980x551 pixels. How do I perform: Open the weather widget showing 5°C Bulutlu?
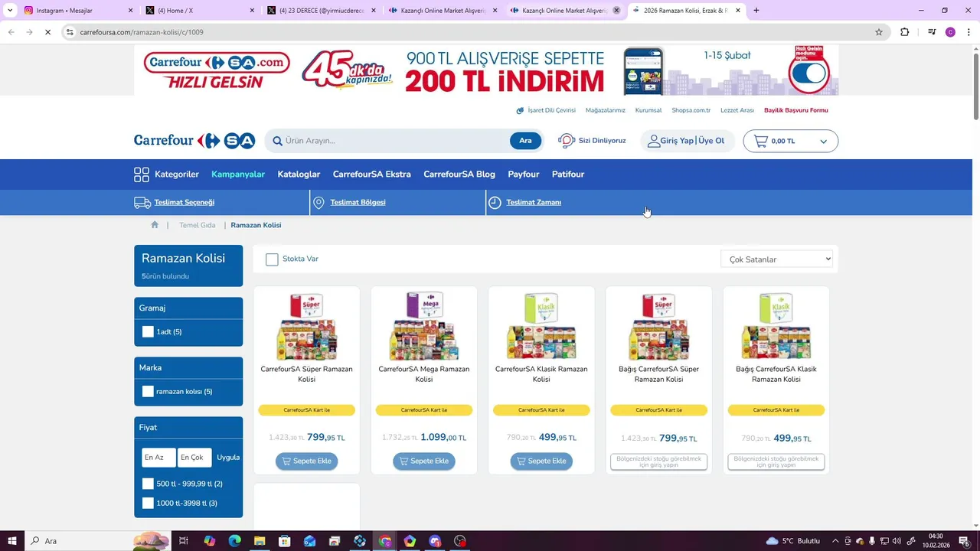792,541
